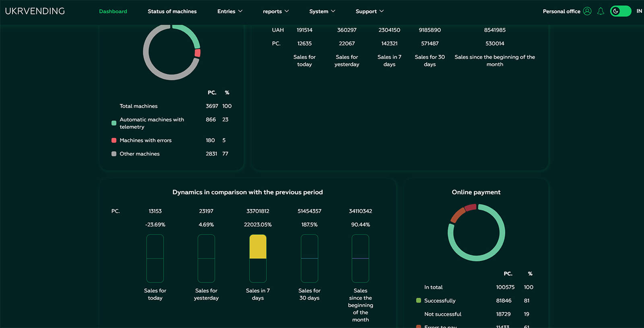Open the user profile icon
Viewport: 644px width, 328px height.
tap(587, 11)
